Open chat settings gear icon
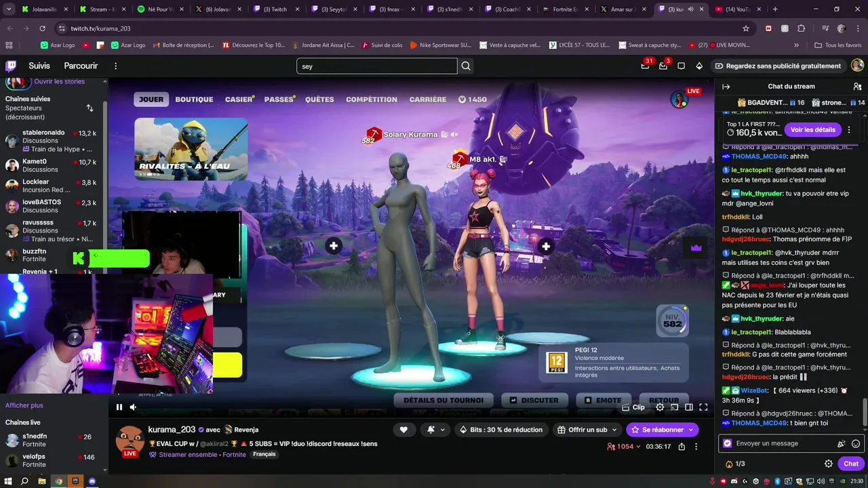 pyautogui.click(x=828, y=464)
